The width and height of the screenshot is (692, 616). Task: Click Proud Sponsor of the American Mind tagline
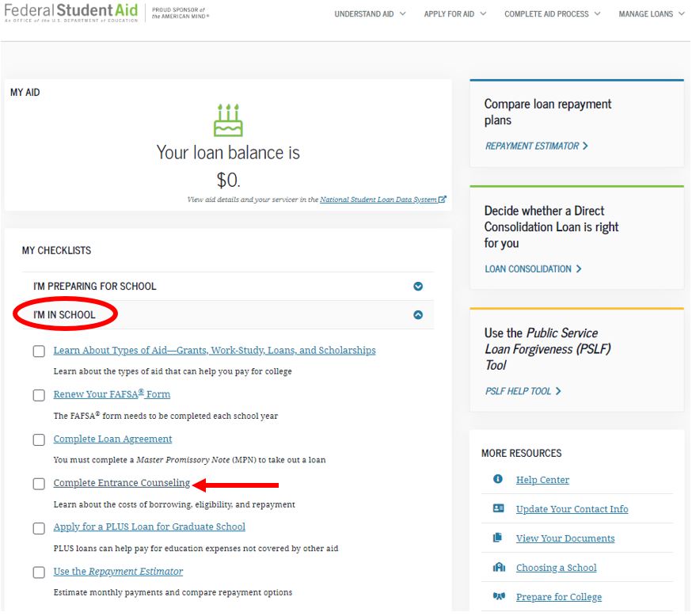tap(180, 13)
